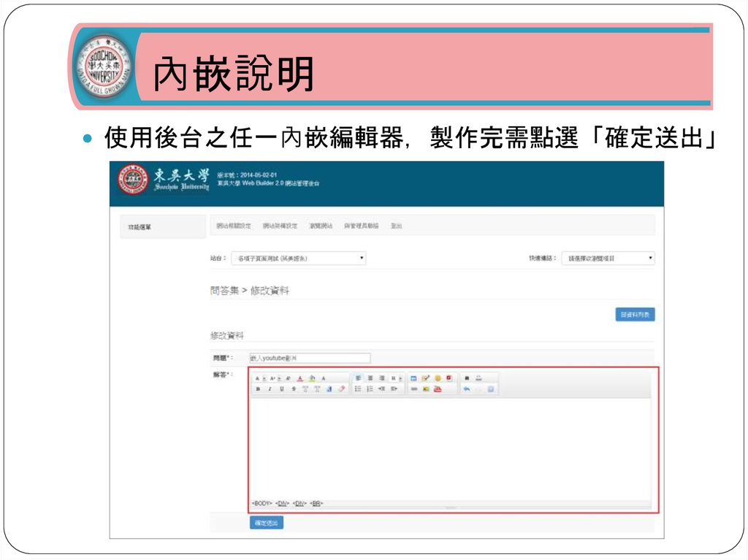Open the red font color picker
This screenshot has width=748, height=560.
coord(299,378)
